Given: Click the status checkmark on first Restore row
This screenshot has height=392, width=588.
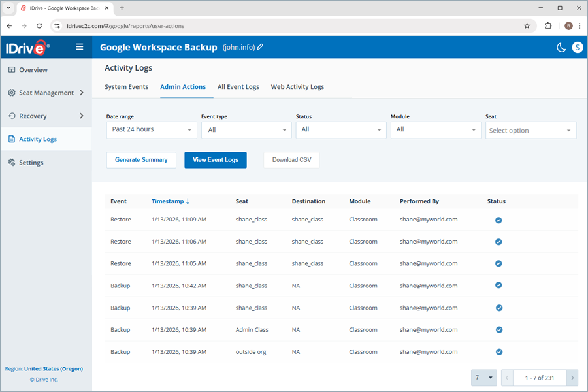Looking at the screenshot, I should [498, 220].
